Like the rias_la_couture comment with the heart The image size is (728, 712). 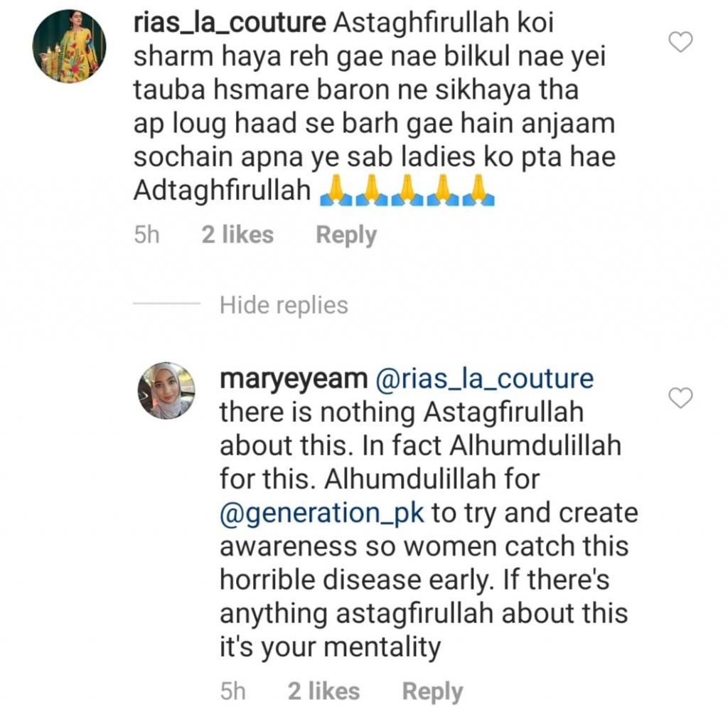click(680, 42)
